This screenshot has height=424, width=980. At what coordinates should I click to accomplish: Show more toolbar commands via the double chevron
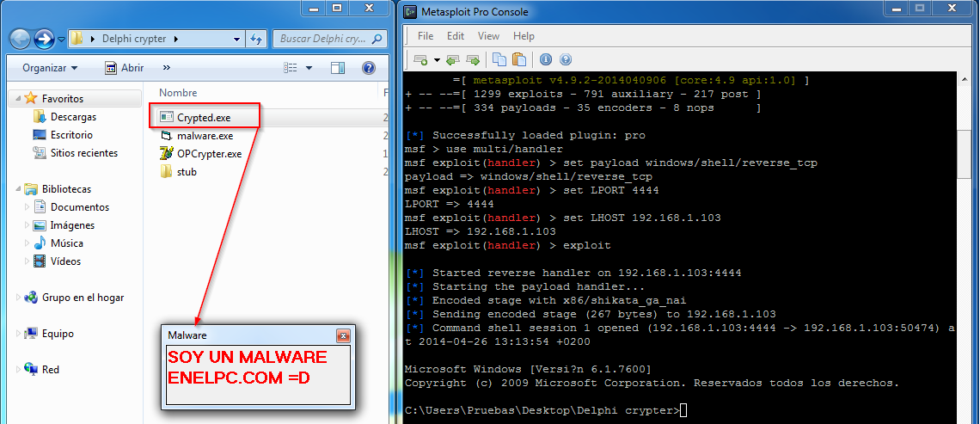[x=166, y=68]
